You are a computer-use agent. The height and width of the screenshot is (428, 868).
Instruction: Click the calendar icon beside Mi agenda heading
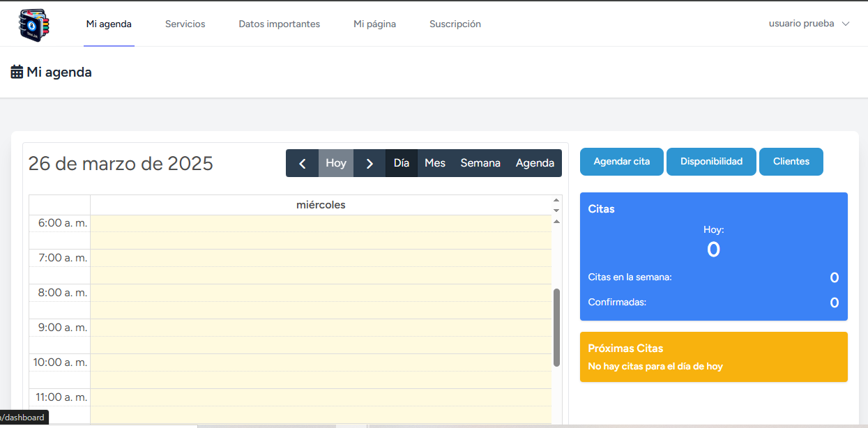[17, 72]
